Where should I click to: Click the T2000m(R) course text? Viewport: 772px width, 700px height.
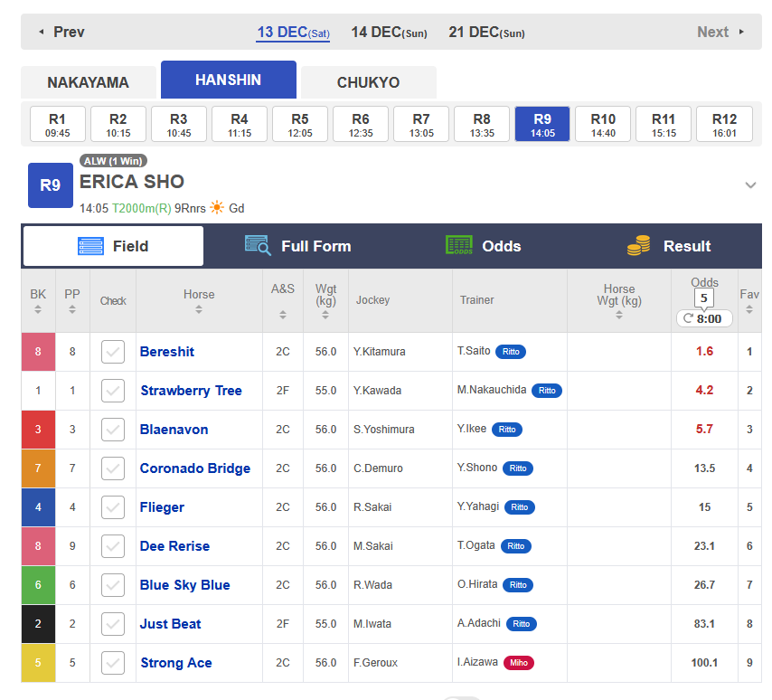coord(142,208)
